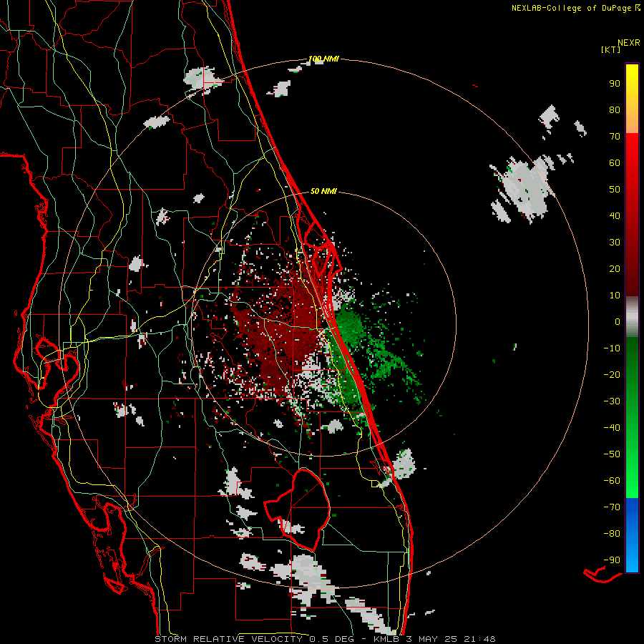Click the 50 NMI range ring label
The image size is (644, 644).
click(x=323, y=191)
